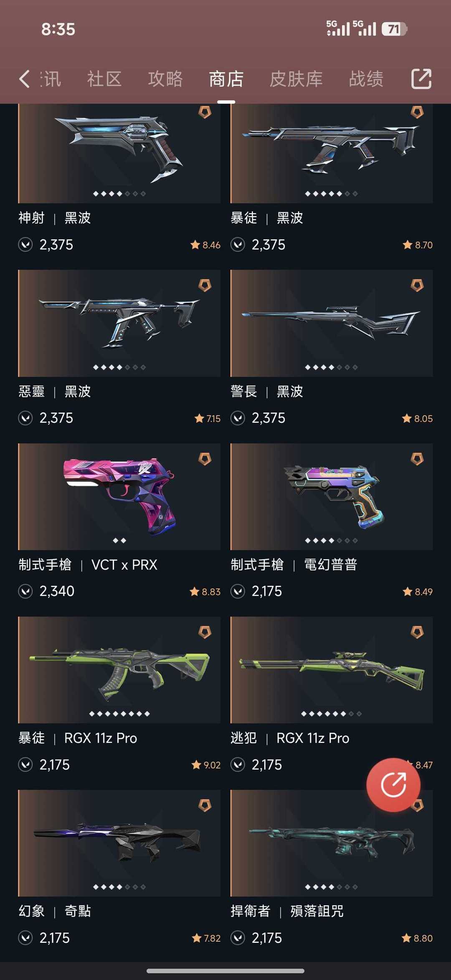The height and width of the screenshot is (980, 451).
Task: Open the share icon in top bar
Action: click(x=421, y=79)
